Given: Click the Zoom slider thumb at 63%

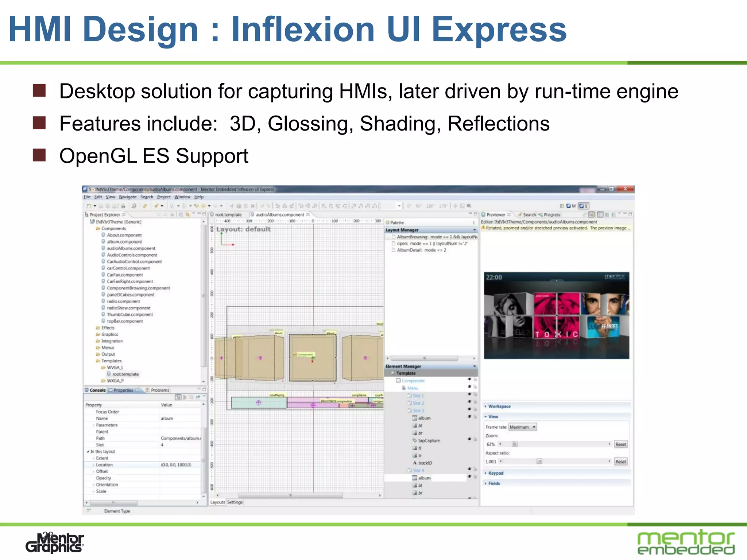Looking at the screenshot, I should click(x=514, y=444).
